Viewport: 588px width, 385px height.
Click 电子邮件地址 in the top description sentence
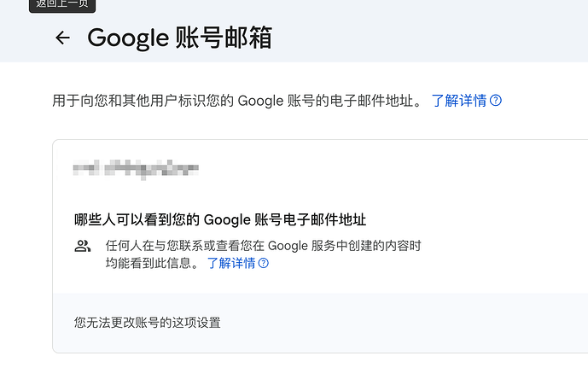[376, 101]
